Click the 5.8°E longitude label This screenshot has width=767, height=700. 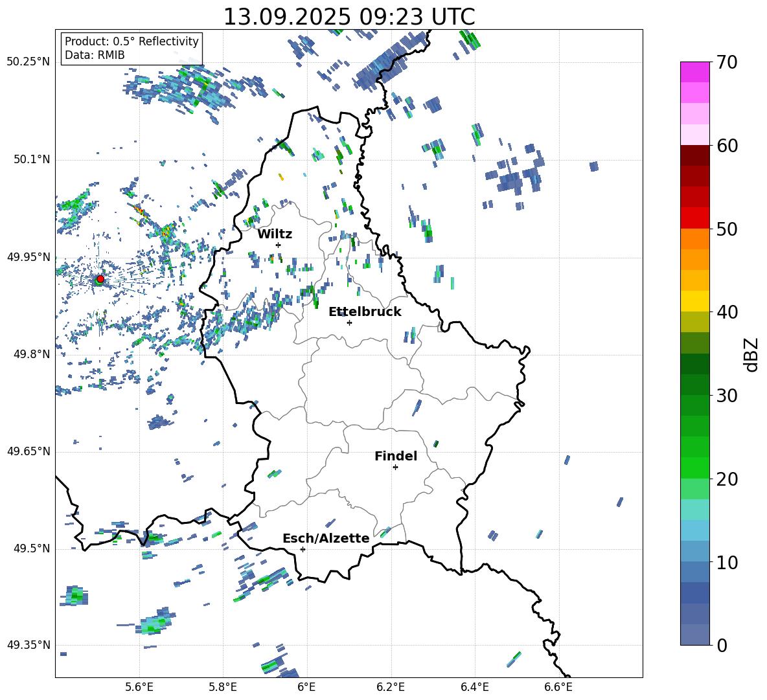[223, 687]
